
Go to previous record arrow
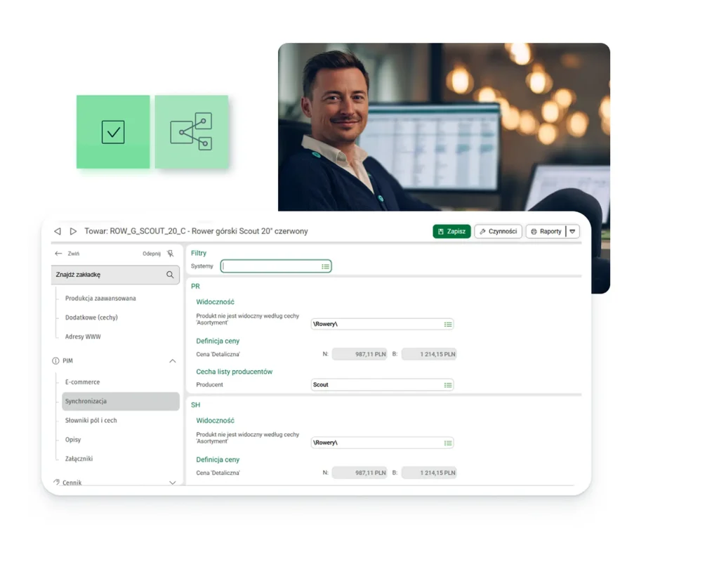point(58,231)
